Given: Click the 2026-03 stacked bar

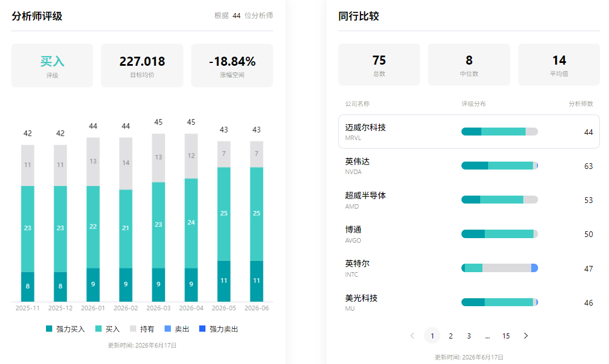Looking at the screenshot, I should click(x=158, y=218).
